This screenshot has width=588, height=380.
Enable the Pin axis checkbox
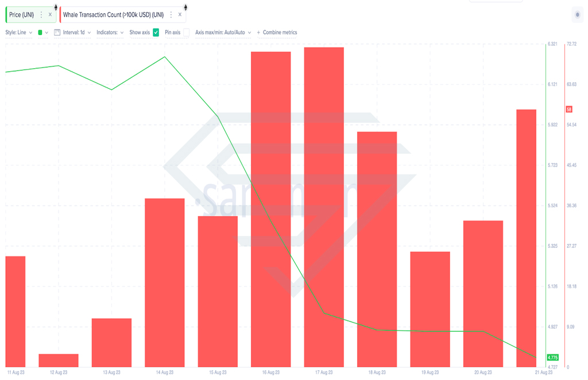point(187,33)
